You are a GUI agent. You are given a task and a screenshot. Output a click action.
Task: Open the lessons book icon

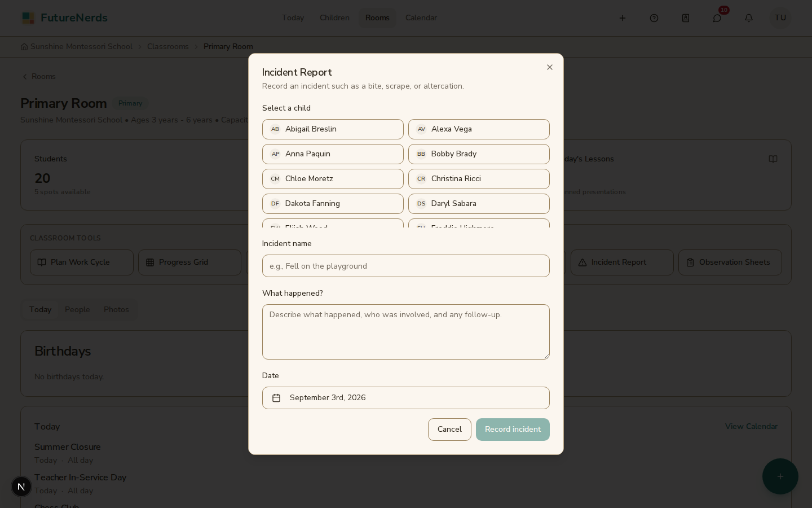point(773,159)
